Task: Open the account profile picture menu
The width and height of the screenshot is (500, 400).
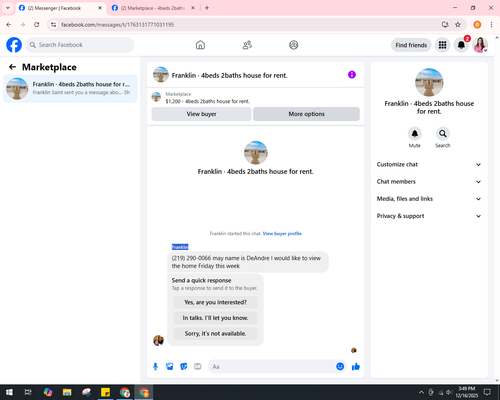Action: pos(480,45)
